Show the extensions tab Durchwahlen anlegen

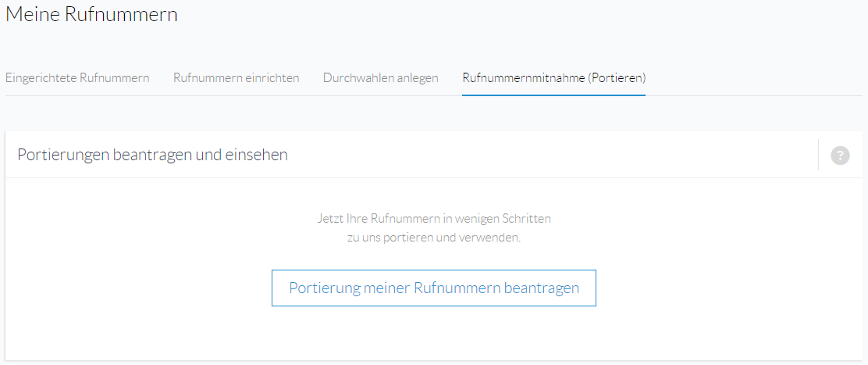tap(381, 77)
